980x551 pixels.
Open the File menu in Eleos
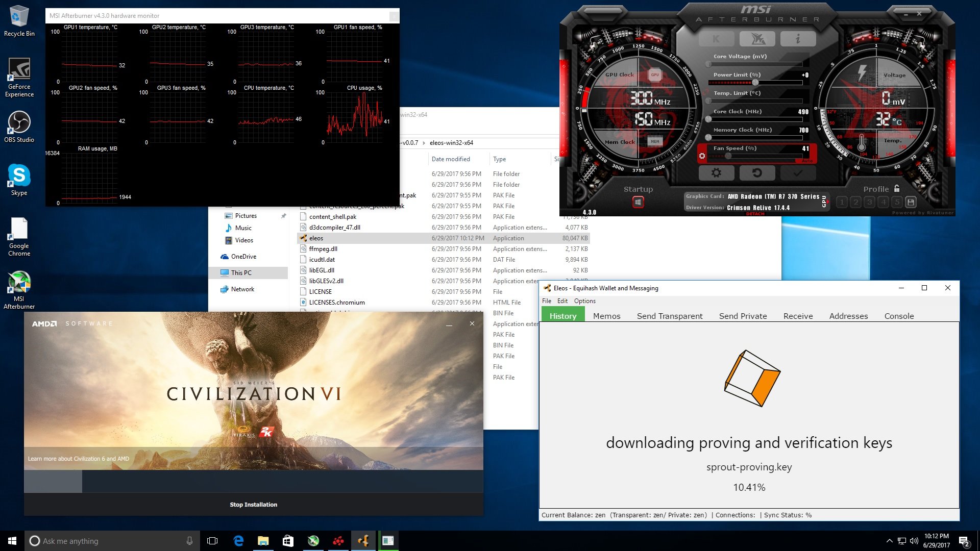click(x=546, y=301)
